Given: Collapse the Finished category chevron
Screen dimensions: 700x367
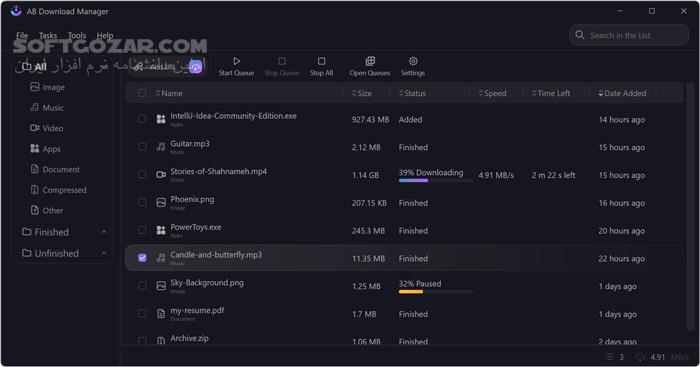Looking at the screenshot, I should point(104,232).
